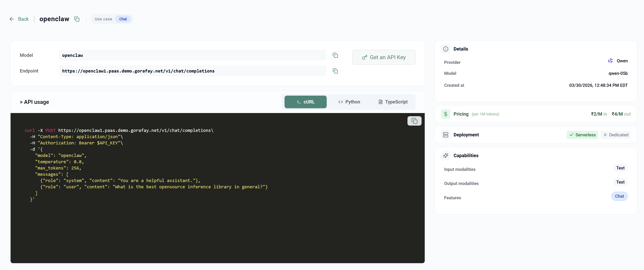The width and height of the screenshot is (644, 270).
Task: Click the Endpoint URL text field
Action: (x=192, y=71)
